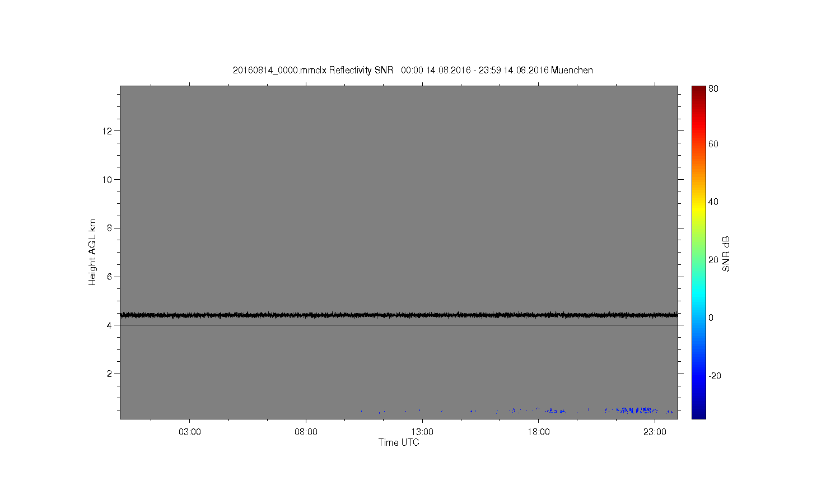Viewport: 840px width, 504px height.
Task: Click the colorbar value 0
Action: pos(711,318)
